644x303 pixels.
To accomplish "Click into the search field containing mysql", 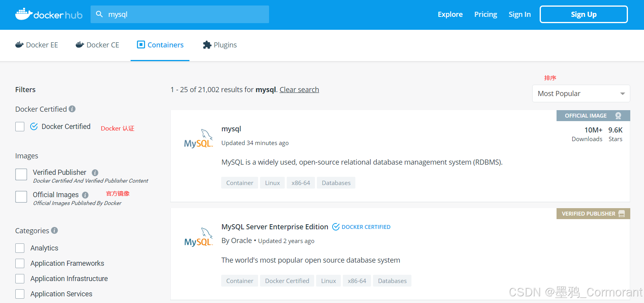I will [x=180, y=15].
